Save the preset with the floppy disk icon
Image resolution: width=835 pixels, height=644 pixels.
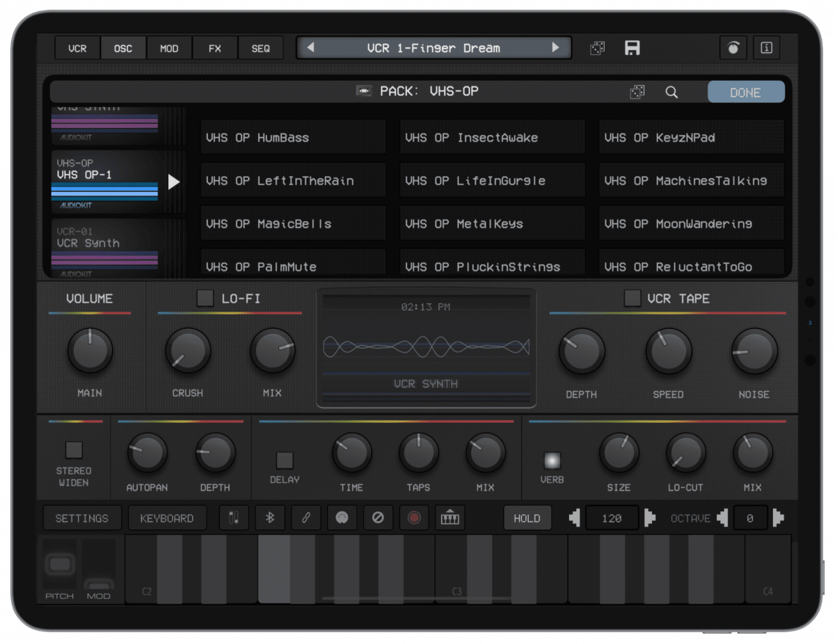coord(633,48)
